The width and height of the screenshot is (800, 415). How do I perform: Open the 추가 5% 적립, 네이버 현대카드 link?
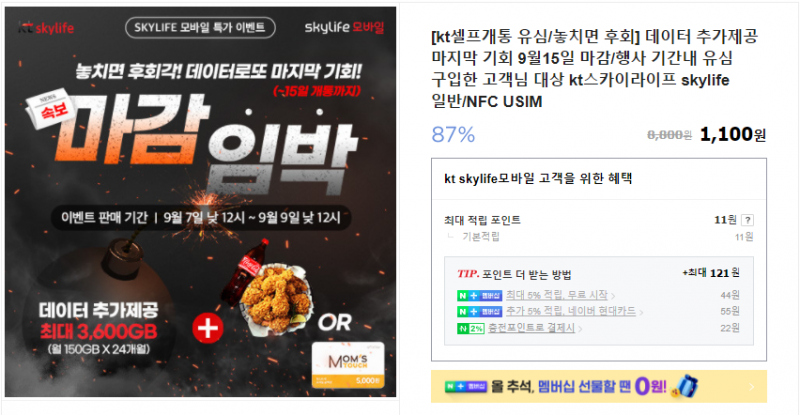571,311
